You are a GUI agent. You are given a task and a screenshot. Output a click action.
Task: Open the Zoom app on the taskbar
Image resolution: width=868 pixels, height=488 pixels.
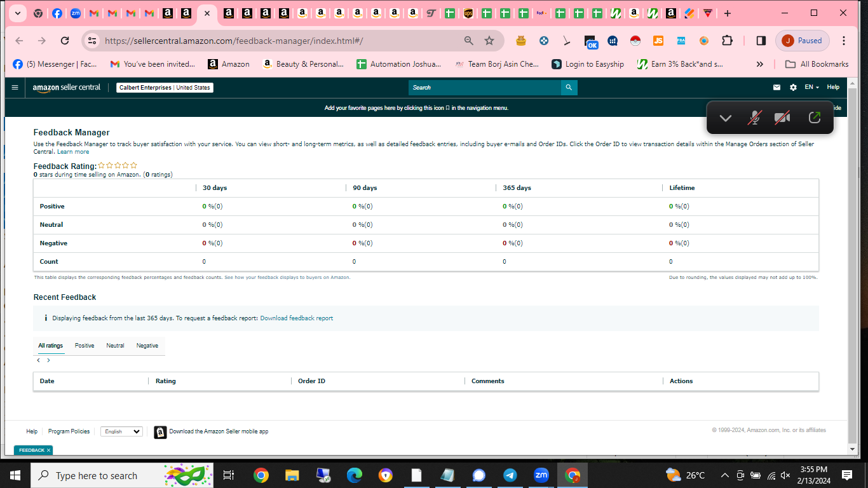click(541, 475)
